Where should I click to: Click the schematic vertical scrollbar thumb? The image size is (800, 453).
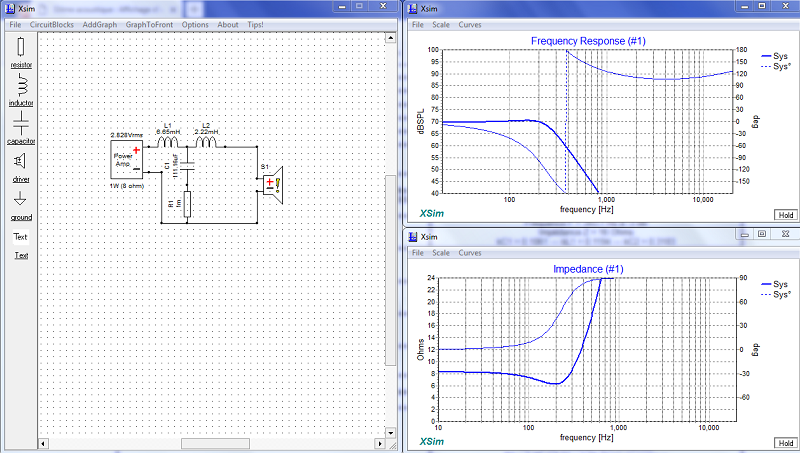pos(390,270)
